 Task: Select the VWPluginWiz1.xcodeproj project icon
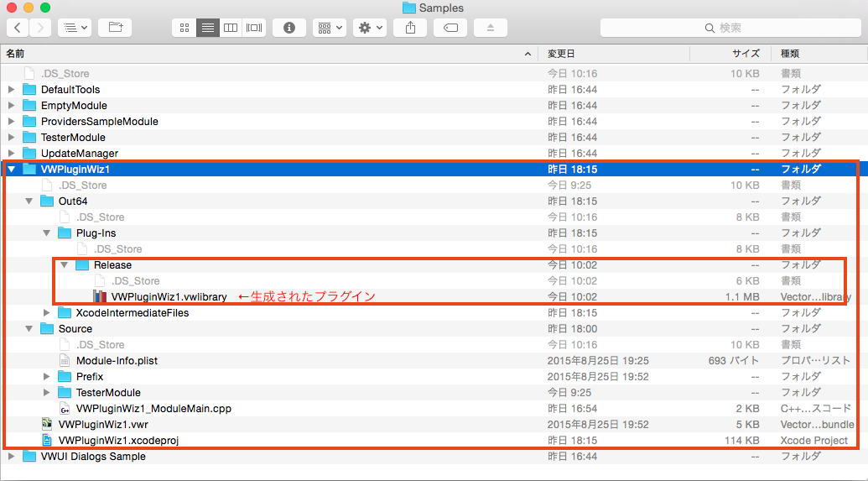click(x=47, y=441)
